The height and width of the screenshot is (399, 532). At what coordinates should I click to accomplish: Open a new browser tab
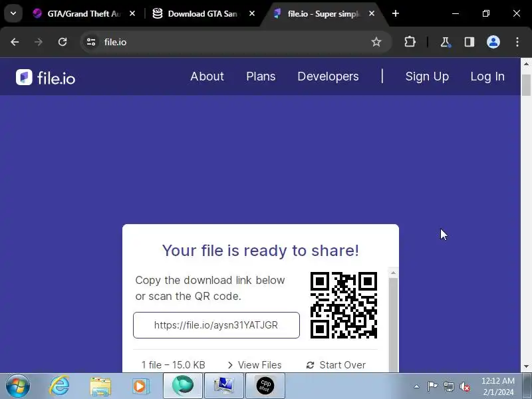pos(395,13)
